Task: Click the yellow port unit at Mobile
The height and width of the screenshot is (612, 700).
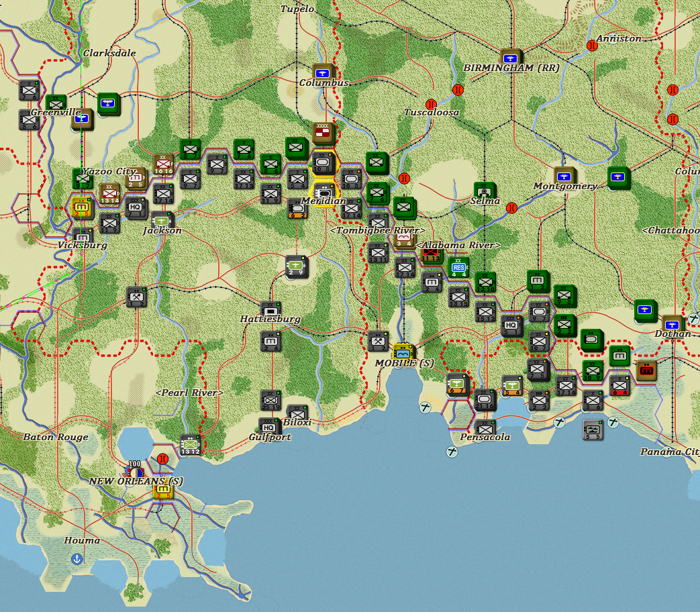Action: tap(403, 352)
